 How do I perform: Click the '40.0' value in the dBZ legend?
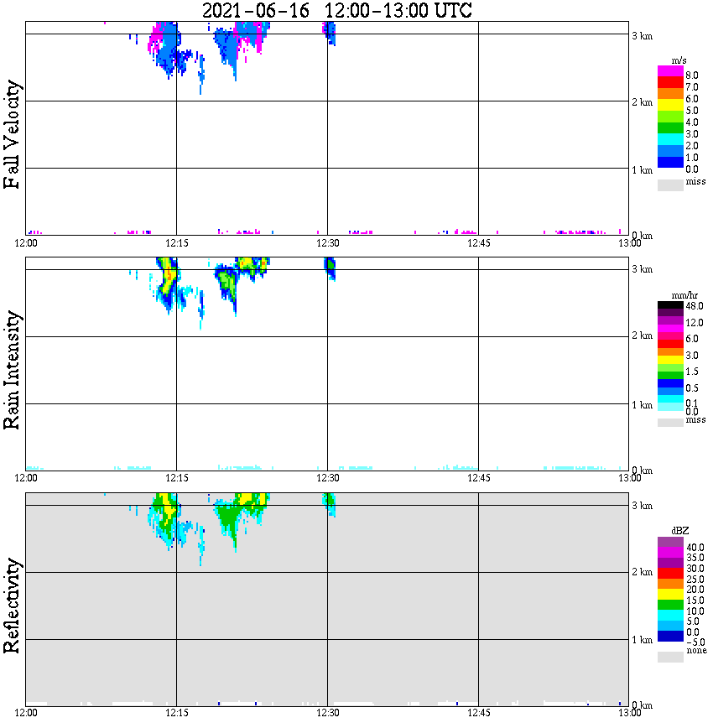695,548
